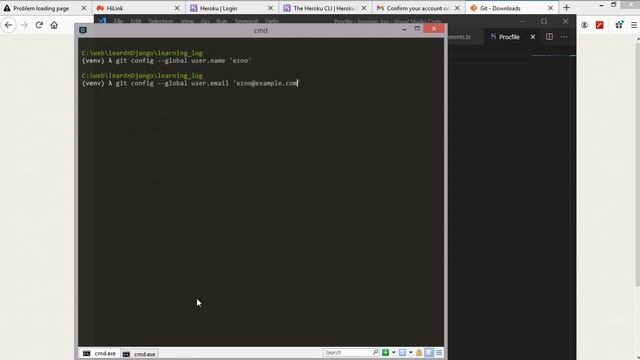Image resolution: width=640 pixels, height=360 pixels.
Task: Toggle the lock icon in Cmder
Action: 419,352
